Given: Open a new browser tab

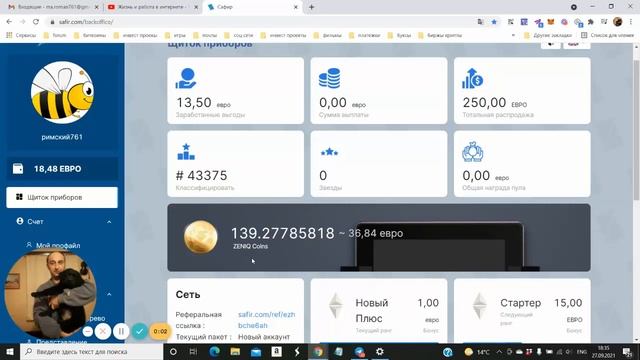Looking at the screenshot, I should [x=311, y=7].
